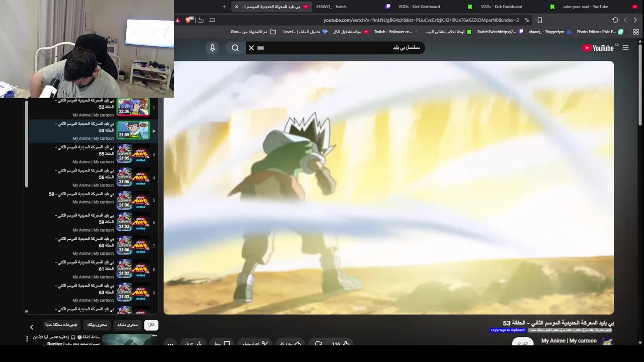The width and height of the screenshot is (644, 362).
Task: Select the third filter chip in chip row
Action: (97, 325)
